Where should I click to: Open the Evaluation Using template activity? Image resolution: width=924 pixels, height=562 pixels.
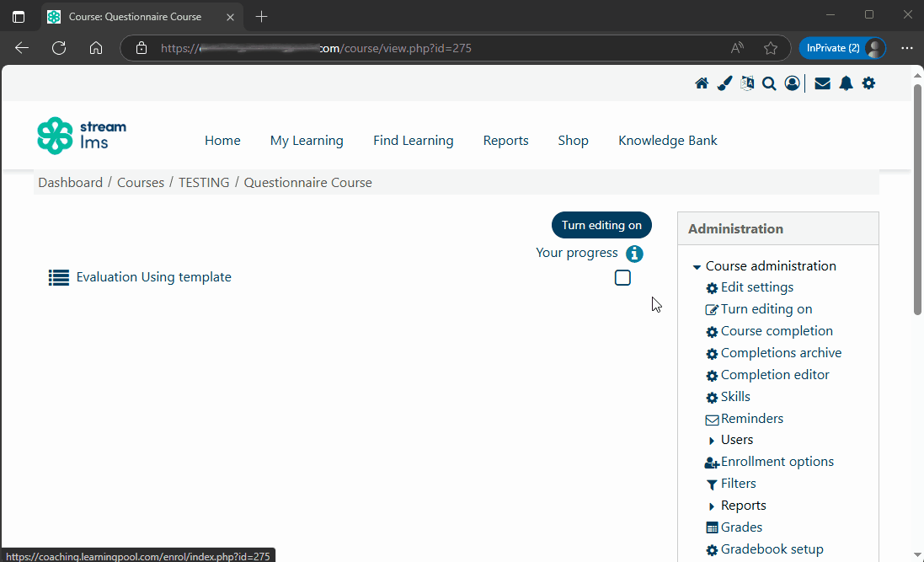tap(153, 277)
